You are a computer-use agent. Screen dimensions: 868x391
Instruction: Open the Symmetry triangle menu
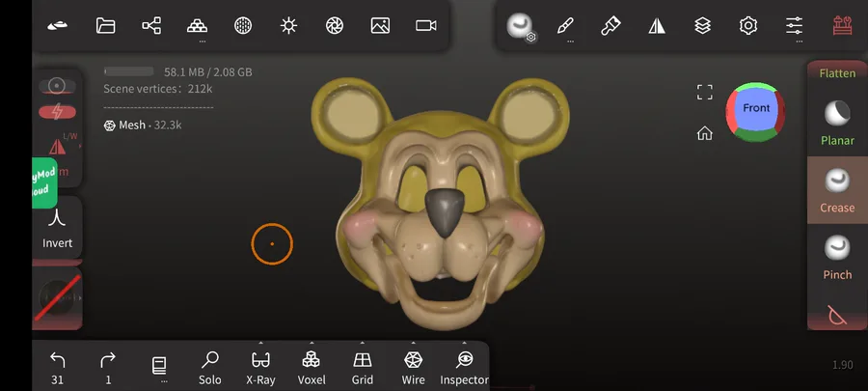[657, 25]
